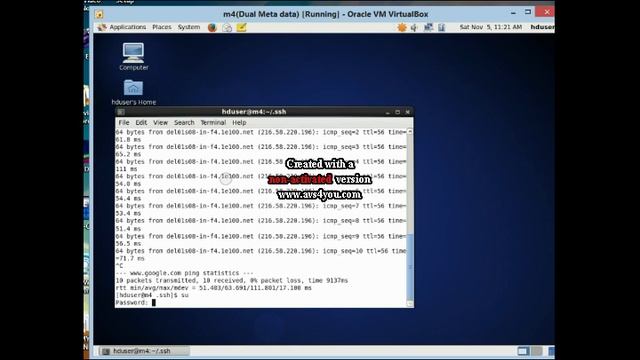The width and height of the screenshot is (640, 360).
Task: Click the tray icon beside the clock
Action: [x=442, y=27]
